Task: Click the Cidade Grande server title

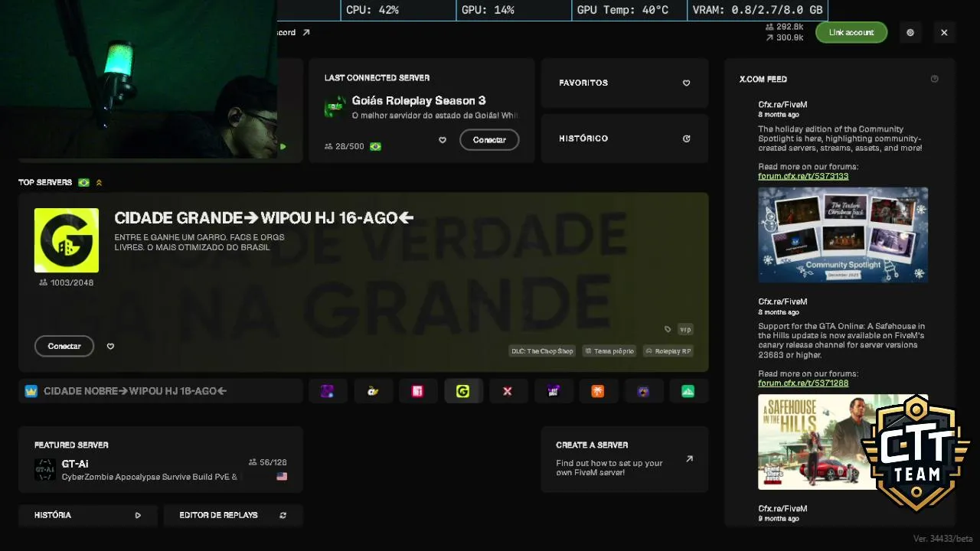Action: click(264, 219)
